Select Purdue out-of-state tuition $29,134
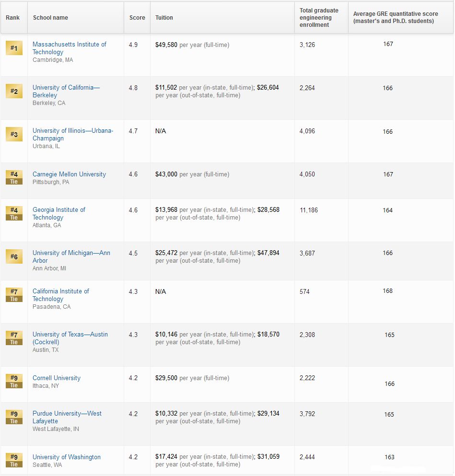Image resolution: width=455 pixels, height=476 pixels. [x=268, y=414]
